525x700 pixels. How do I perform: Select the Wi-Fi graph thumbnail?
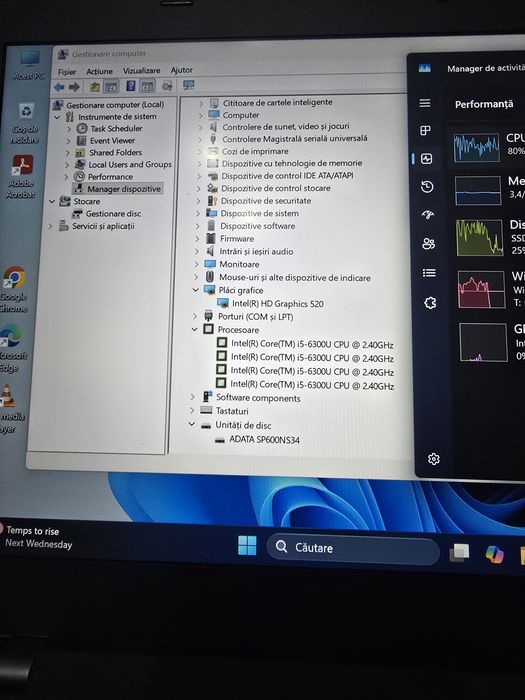(481, 289)
